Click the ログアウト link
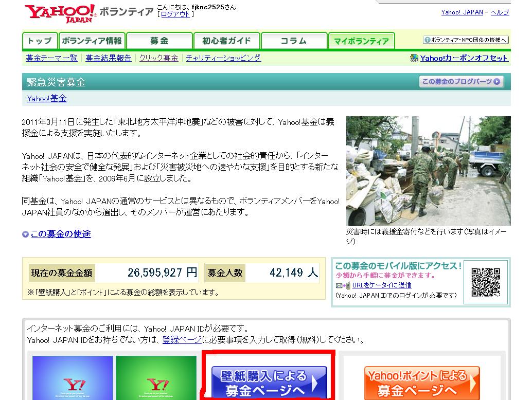Image resolution: width=532 pixels, height=400 pixels. (175, 14)
